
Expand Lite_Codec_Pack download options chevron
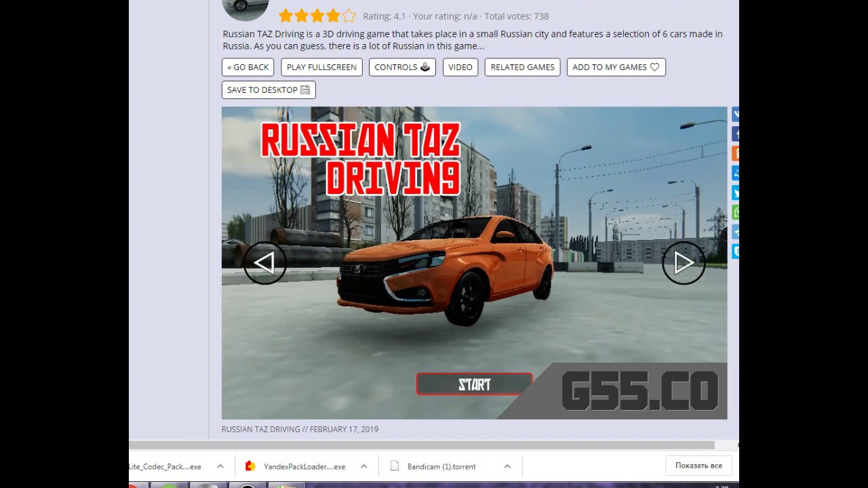tap(220, 466)
